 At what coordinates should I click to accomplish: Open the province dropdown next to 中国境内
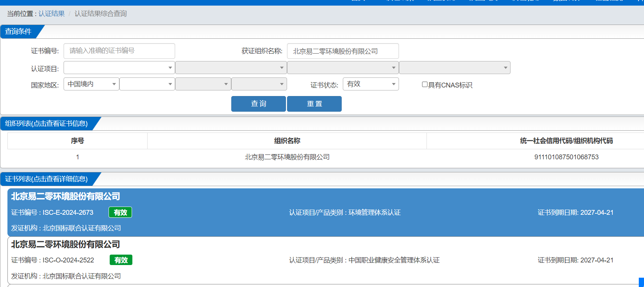[147, 84]
